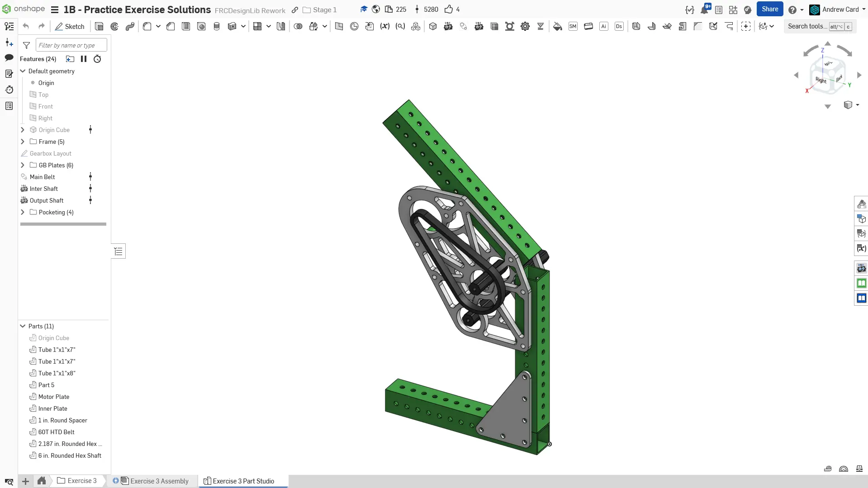Open the Exercise 3 Assembly tab
Screen dimensions: 868x488
pos(159,481)
